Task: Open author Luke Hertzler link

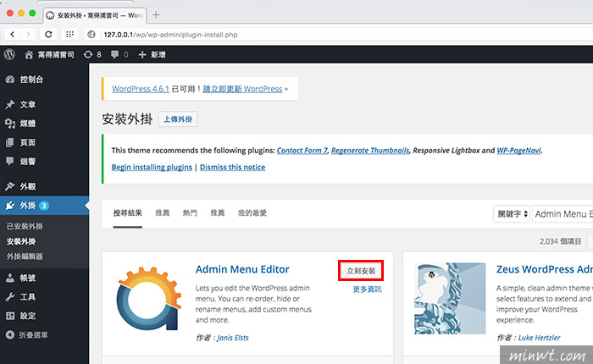Action: pos(540,338)
